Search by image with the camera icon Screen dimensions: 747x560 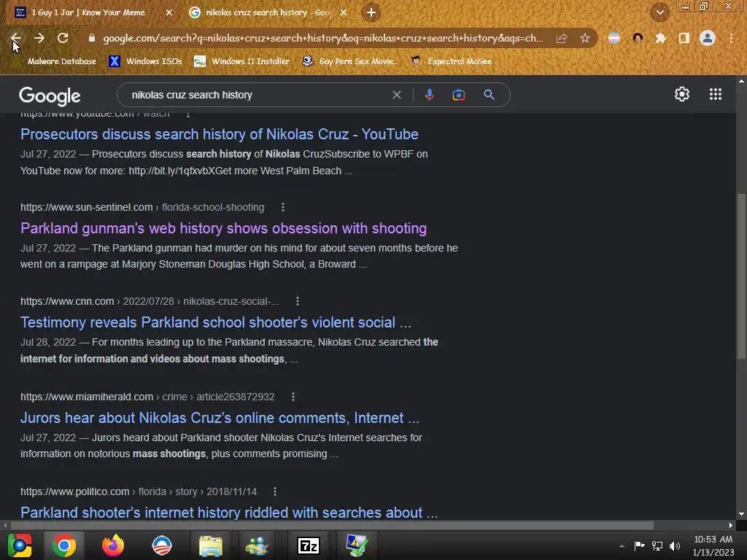click(458, 95)
